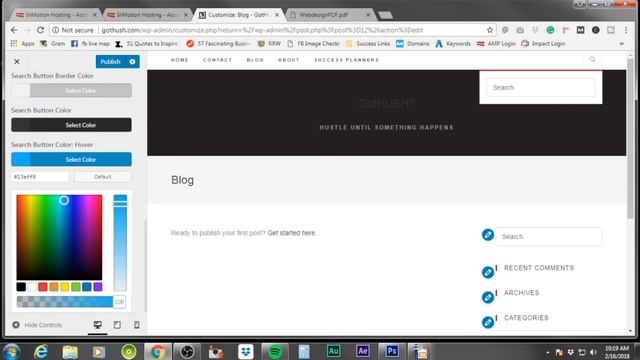Edit Recent Comments widget via pencil icon
This screenshot has width=640, height=360.
(x=488, y=272)
